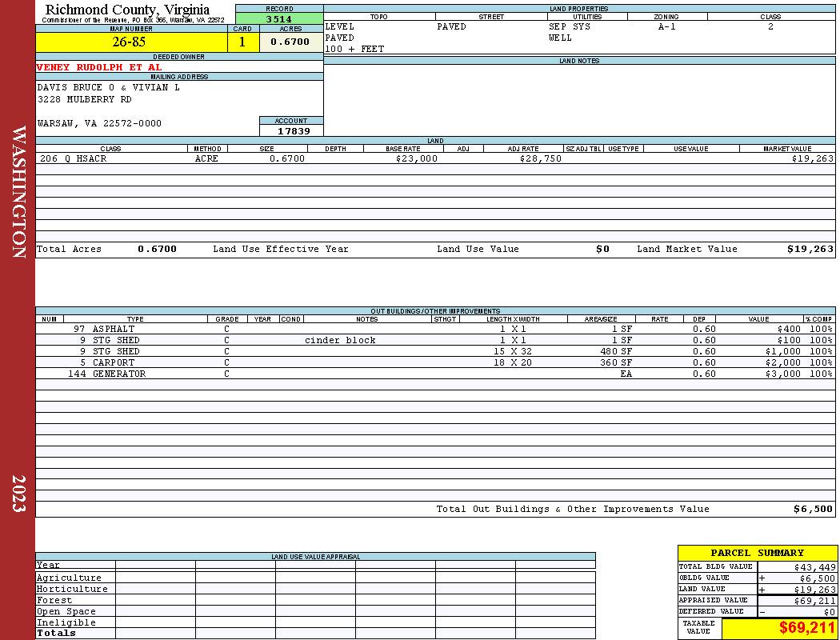Select the Land Use Value $0

click(602, 249)
